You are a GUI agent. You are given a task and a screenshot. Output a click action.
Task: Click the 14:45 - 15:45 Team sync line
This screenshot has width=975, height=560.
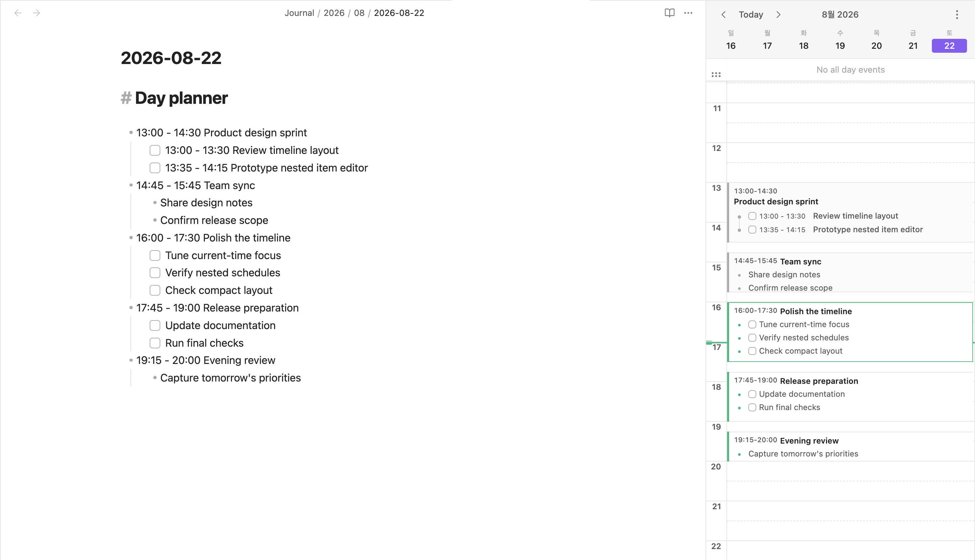tap(195, 185)
